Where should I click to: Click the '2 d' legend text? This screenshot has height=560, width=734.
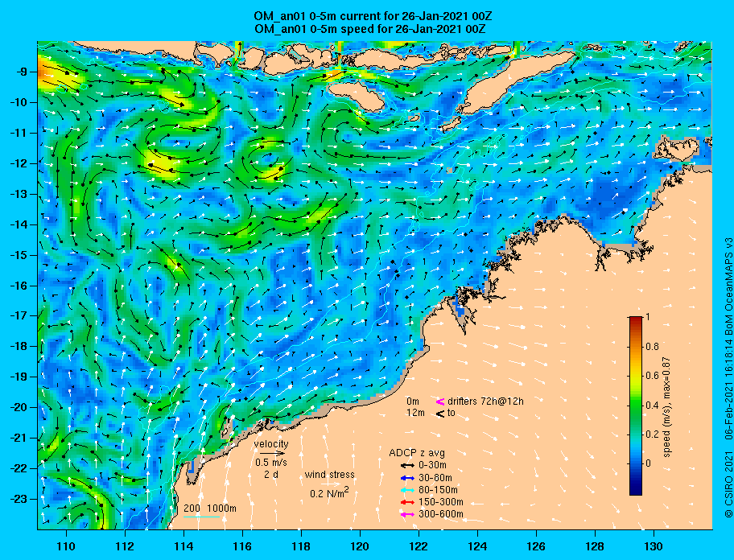(270, 475)
